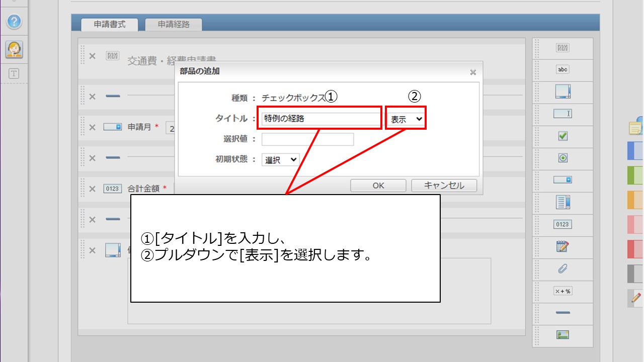Image resolution: width=644 pixels, height=362 pixels.
Task: Pick the 'abc' text label part
Action: click(x=562, y=70)
